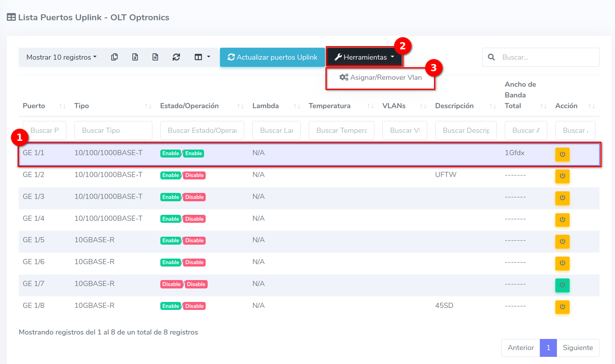Screen dimensions: 615x364
Task: Sort the table by Puerto column
Action: 62,106
